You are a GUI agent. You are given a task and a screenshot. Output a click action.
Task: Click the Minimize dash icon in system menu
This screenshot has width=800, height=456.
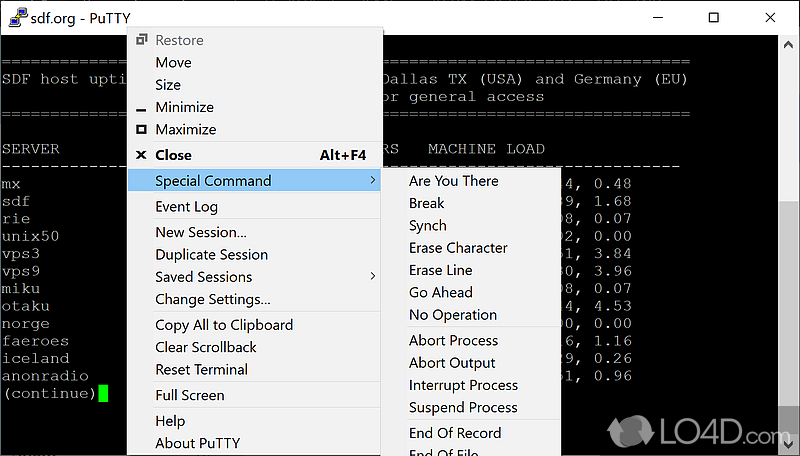click(141, 108)
